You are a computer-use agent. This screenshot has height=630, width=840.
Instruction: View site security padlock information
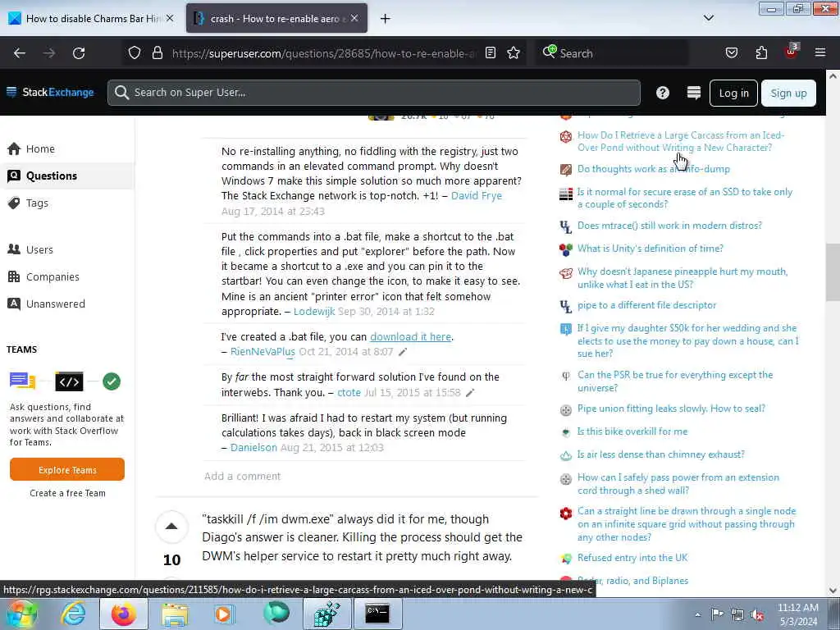click(x=157, y=53)
